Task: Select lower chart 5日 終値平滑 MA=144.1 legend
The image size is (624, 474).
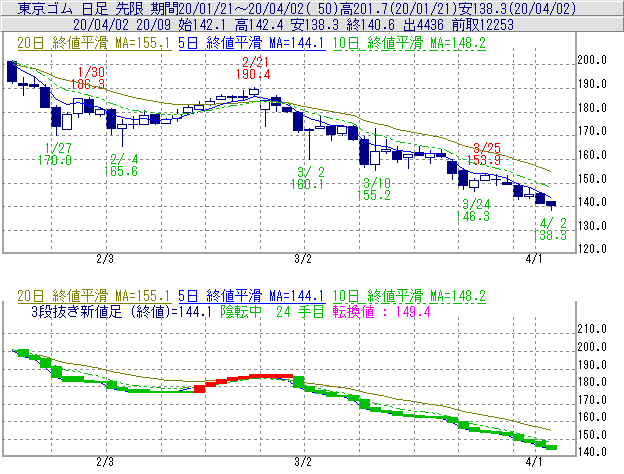Action: [x=252, y=296]
